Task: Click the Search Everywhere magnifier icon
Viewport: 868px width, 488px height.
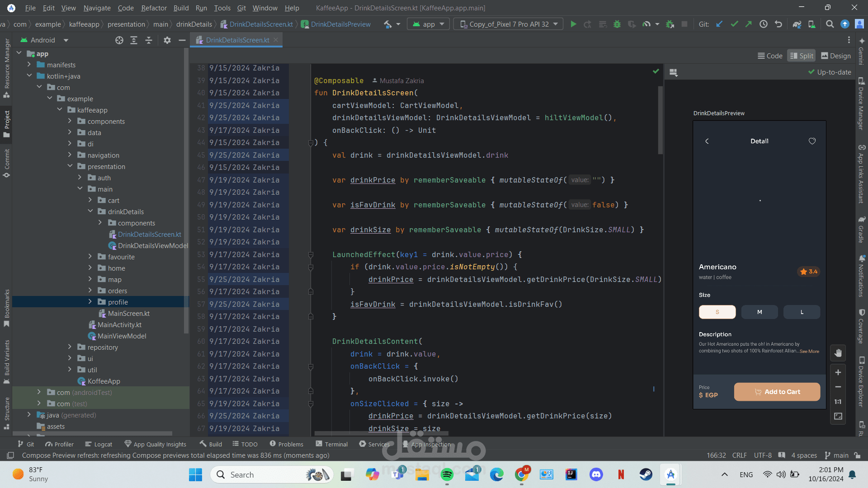Action: click(830, 24)
